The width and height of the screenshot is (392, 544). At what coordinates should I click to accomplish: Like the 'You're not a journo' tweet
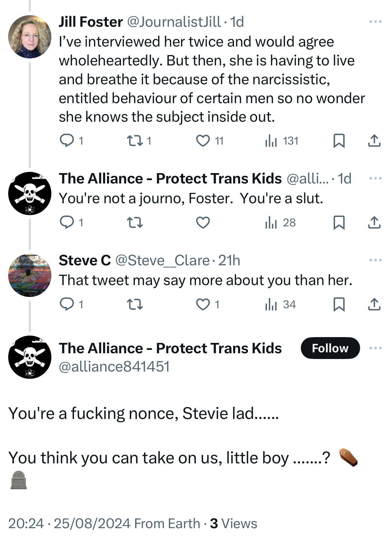coord(203,223)
